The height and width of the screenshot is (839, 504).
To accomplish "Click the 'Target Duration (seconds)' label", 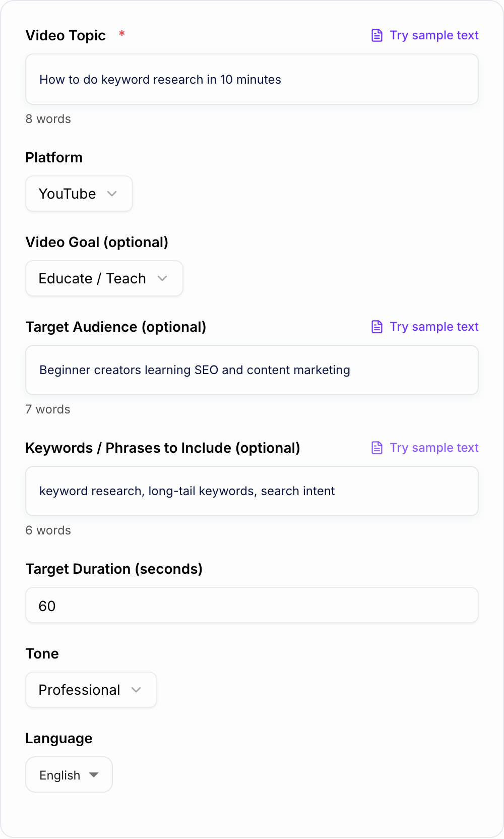I will click(114, 569).
